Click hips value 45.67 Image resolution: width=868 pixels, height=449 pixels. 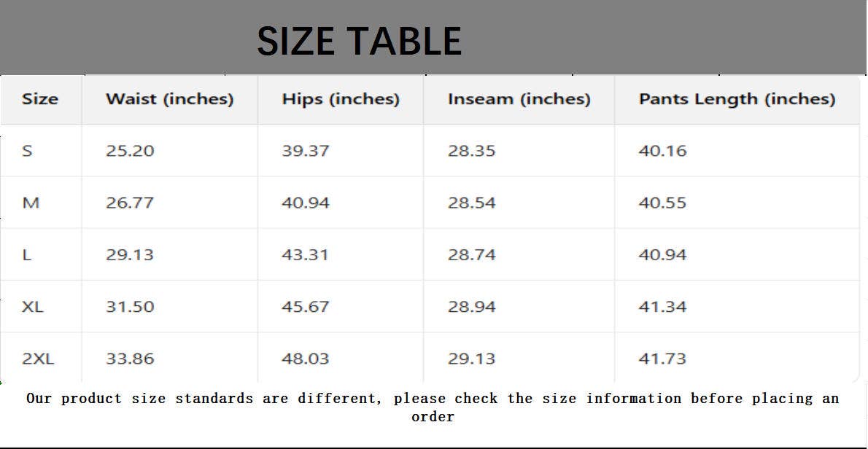(x=306, y=307)
